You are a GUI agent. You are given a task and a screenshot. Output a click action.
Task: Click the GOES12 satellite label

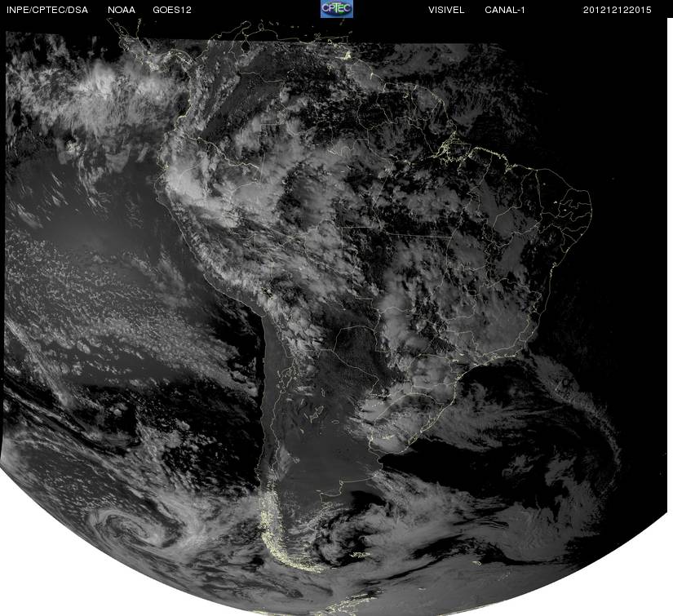pyautogui.click(x=171, y=10)
